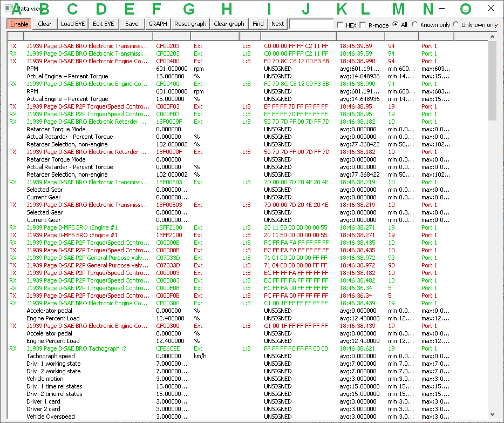Select the Unknown only filter
This screenshot has height=423, width=504.
(475, 25)
